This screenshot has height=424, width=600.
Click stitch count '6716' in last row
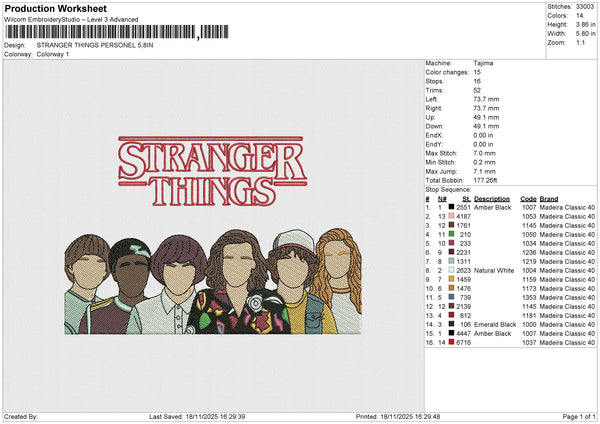click(463, 342)
